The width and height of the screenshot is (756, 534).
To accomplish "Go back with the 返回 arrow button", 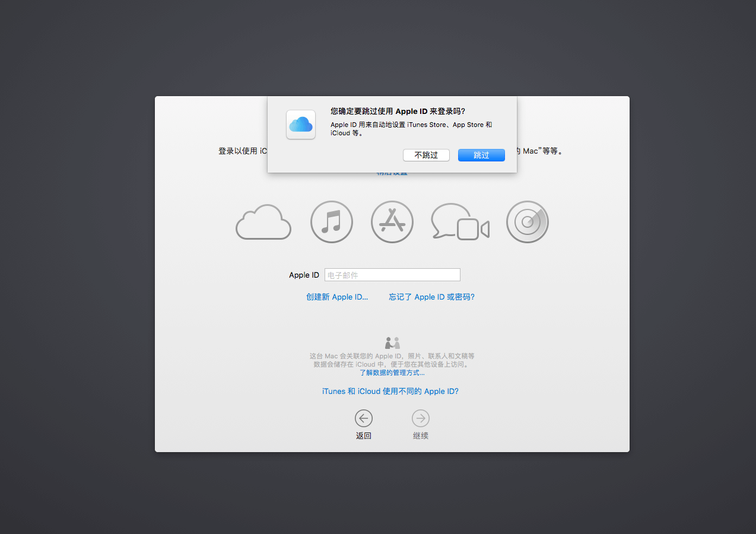I will 364,418.
